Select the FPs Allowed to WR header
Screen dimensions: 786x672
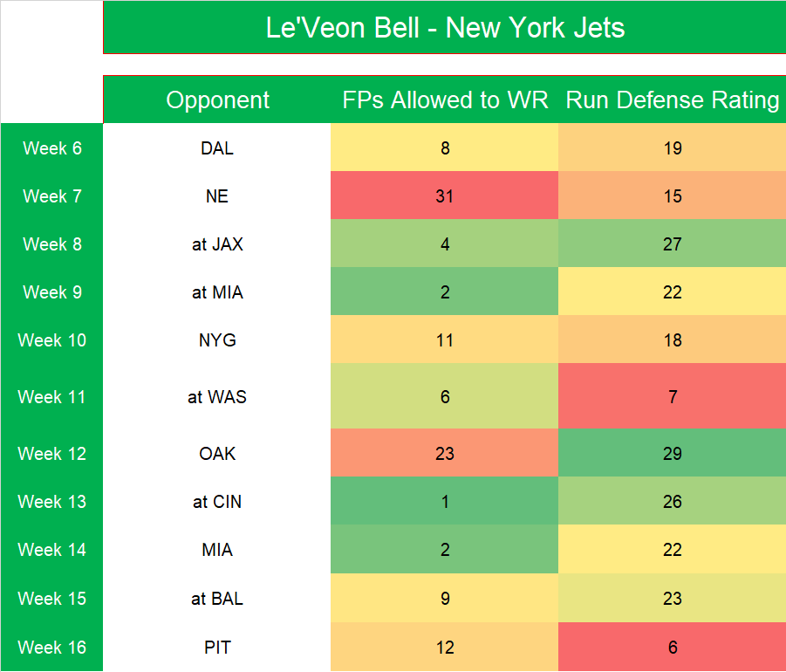[445, 100]
